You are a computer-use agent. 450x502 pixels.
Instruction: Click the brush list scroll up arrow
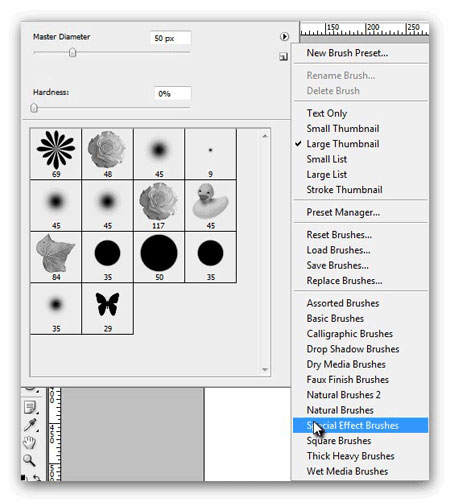(265, 136)
